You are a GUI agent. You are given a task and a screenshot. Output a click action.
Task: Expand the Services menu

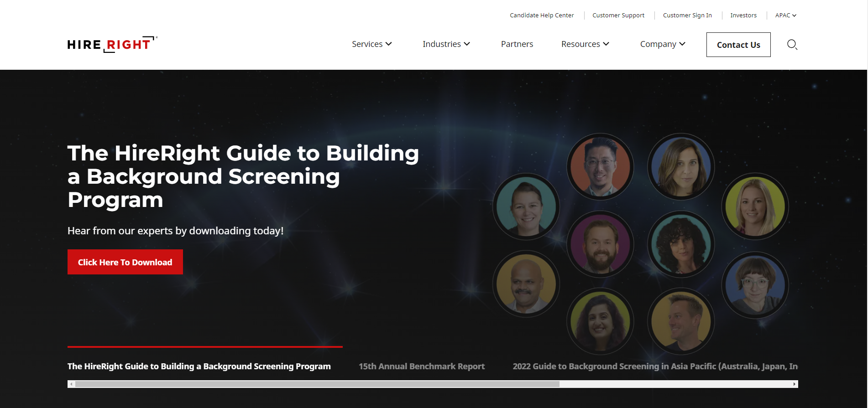[x=371, y=44]
